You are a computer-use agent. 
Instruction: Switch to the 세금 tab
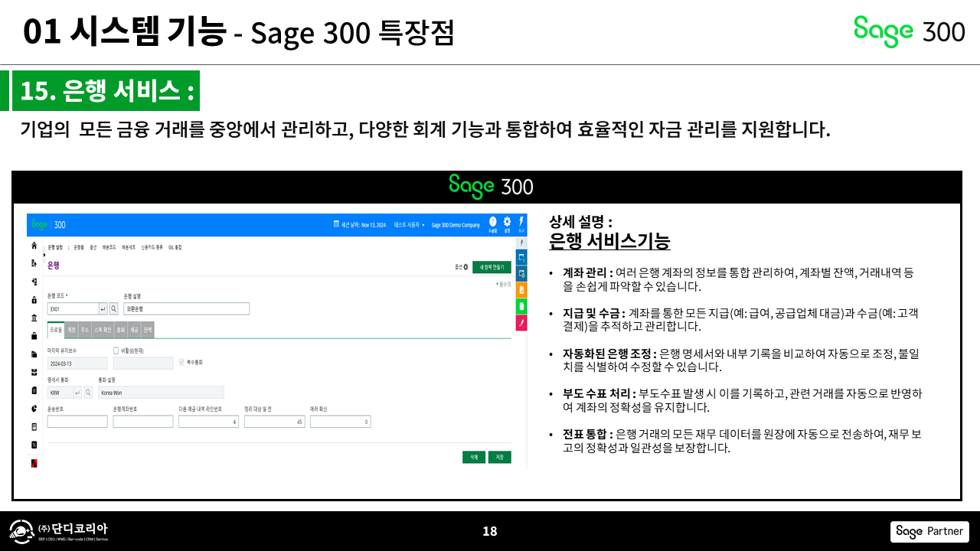click(x=134, y=330)
